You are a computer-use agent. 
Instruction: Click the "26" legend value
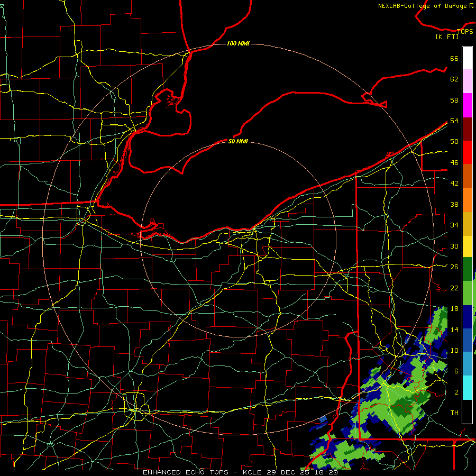coord(454,267)
